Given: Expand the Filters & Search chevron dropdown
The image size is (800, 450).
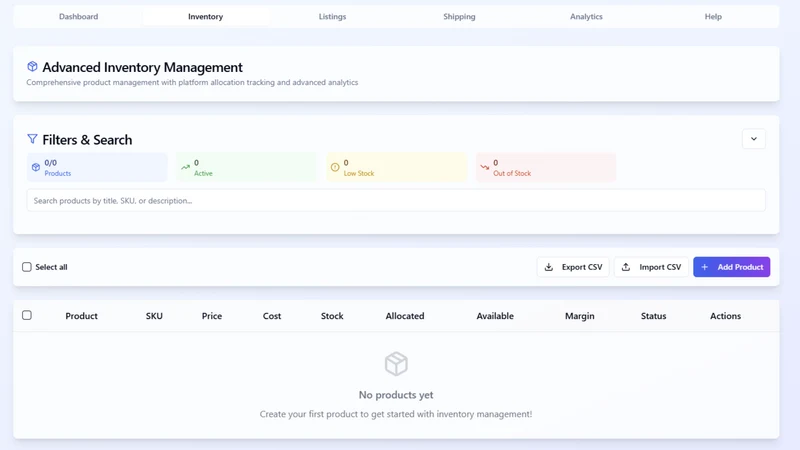Looking at the screenshot, I should (x=754, y=139).
